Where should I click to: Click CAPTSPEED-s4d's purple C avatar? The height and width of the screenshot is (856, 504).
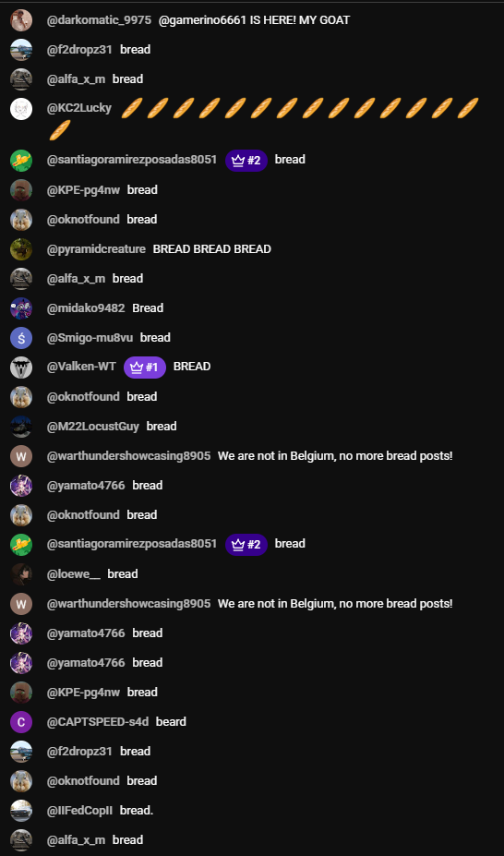pos(21,722)
